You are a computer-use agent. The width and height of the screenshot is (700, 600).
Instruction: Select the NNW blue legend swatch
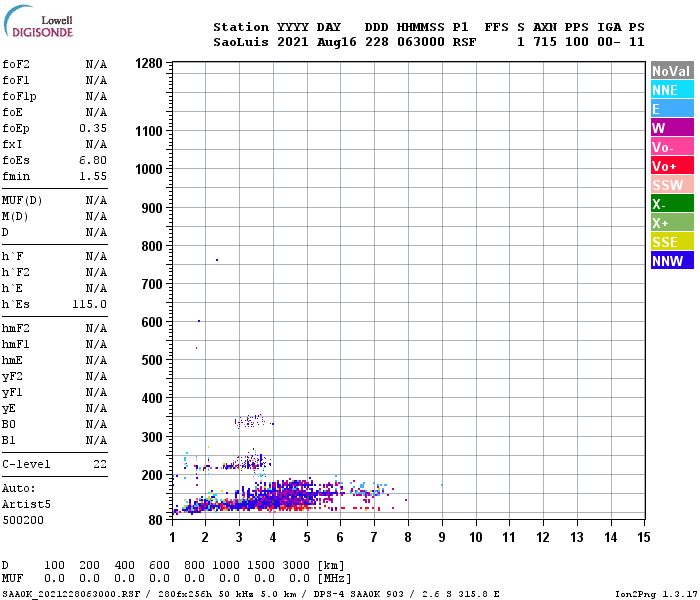click(672, 261)
